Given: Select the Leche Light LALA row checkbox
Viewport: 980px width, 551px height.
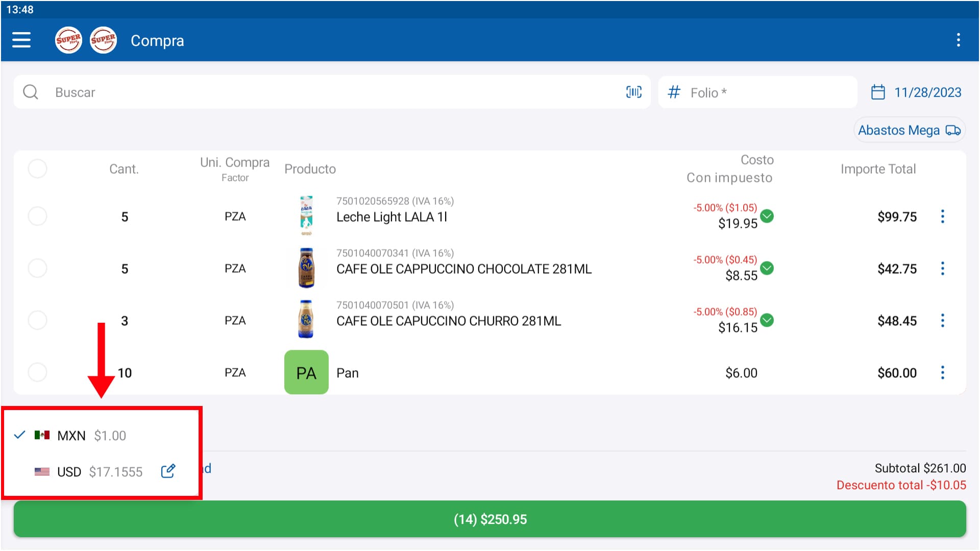Looking at the screenshot, I should pos(37,217).
